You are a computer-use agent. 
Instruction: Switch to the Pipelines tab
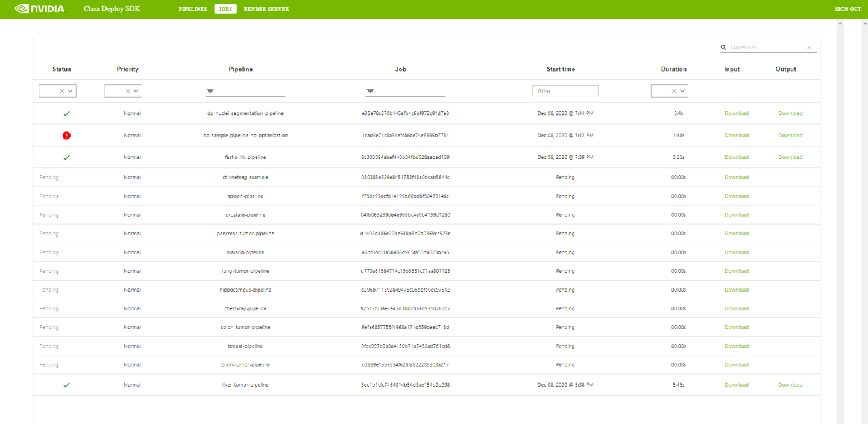click(x=193, y=9)
